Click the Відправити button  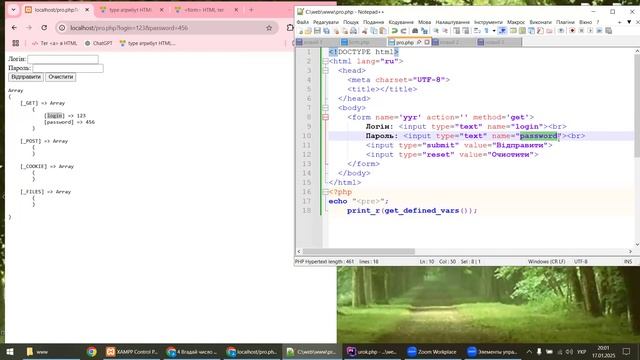coord(26,77)
